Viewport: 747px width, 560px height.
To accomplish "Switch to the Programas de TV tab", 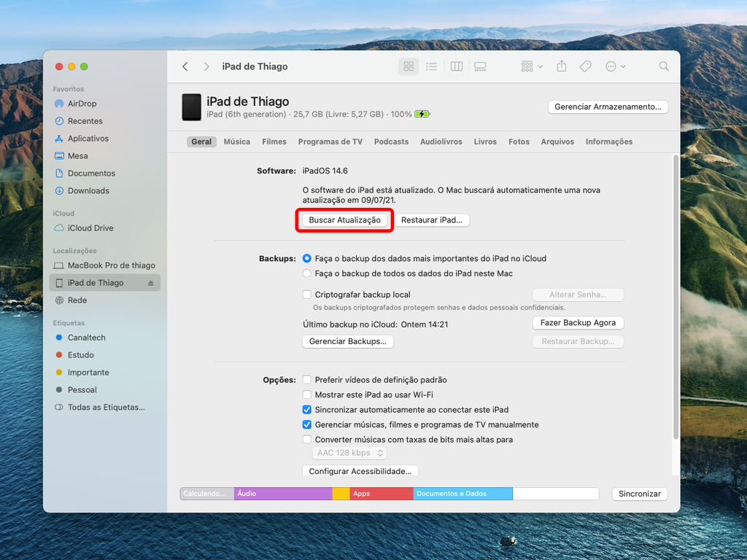I will tap(330, 141).
